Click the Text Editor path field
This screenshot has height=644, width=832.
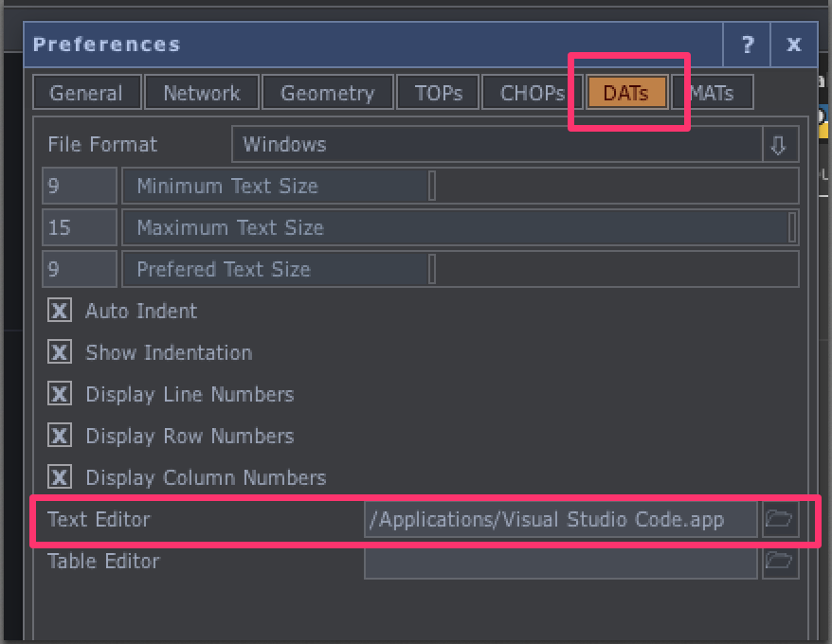[561, 519]
